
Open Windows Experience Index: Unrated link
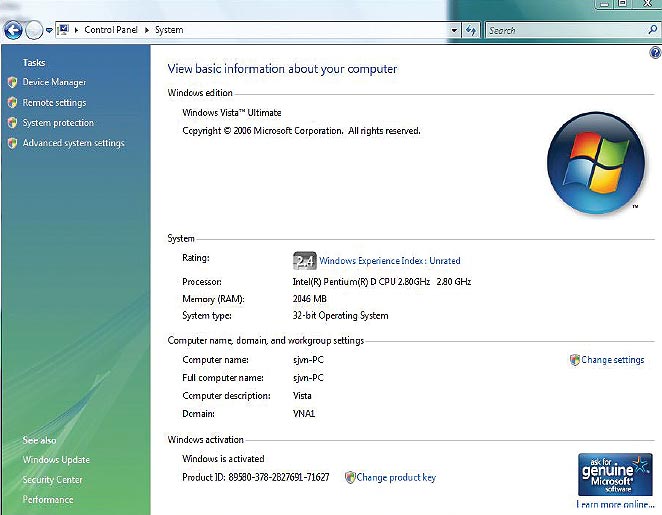tap(389, 261)
